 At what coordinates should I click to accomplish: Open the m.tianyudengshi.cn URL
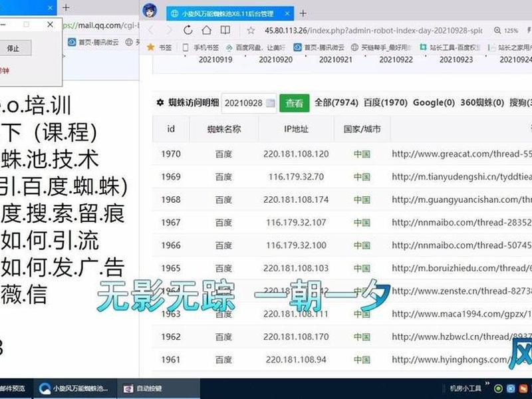pyautogui.click(x=462, y=177)
